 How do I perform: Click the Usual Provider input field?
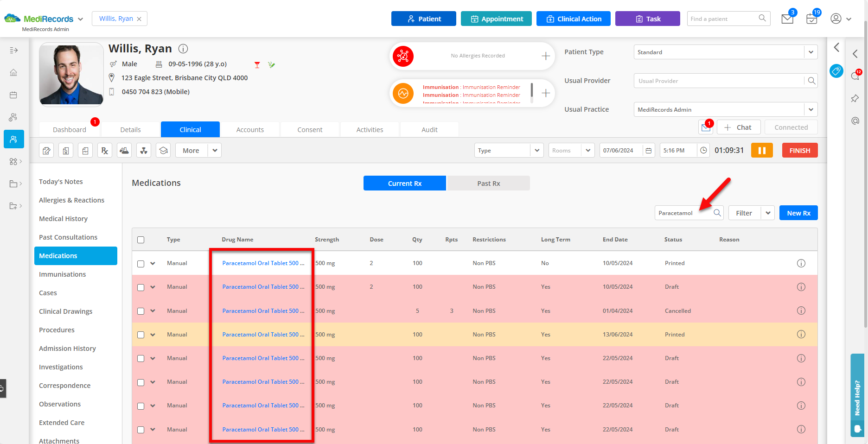[x=720, y=81]
